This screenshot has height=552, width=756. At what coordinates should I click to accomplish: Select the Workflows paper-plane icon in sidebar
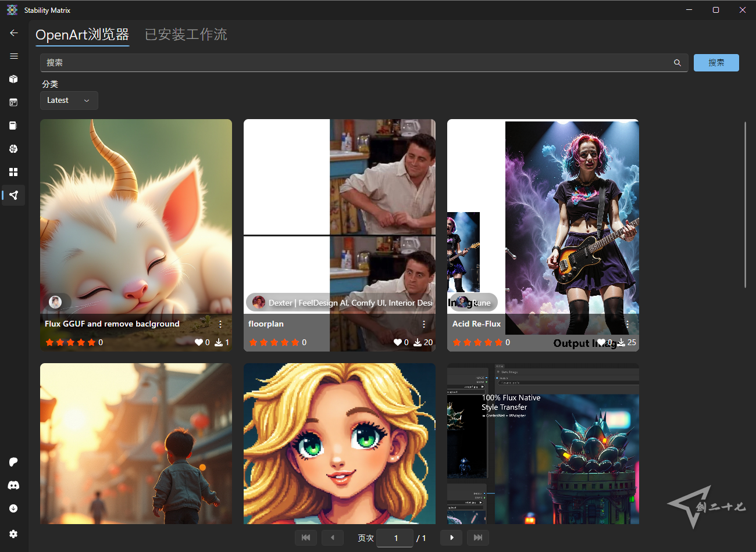(14, 195)
